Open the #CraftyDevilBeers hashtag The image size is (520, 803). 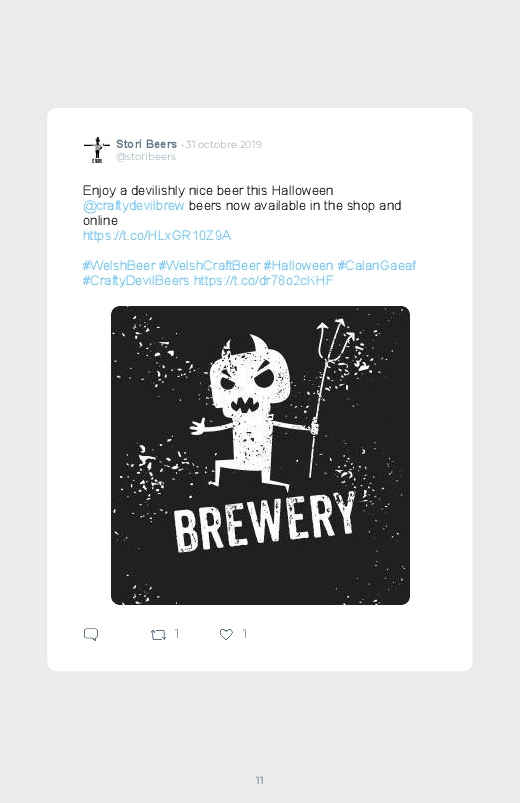click(x=136, y=281)
